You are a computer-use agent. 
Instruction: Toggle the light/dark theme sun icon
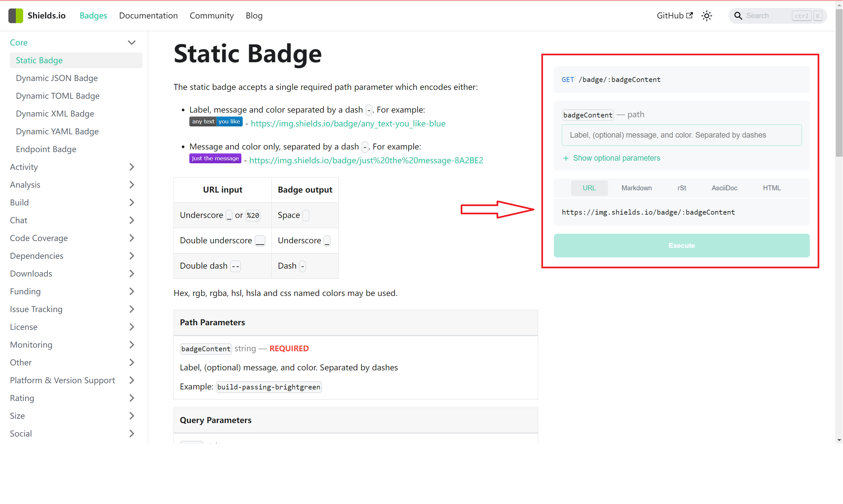click(x=707, y=15)
